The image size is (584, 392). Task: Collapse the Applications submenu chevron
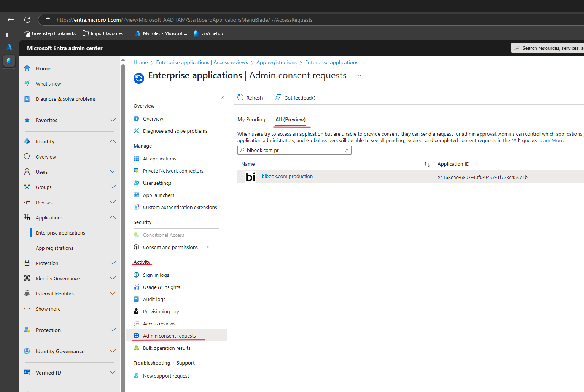point(113,217)
